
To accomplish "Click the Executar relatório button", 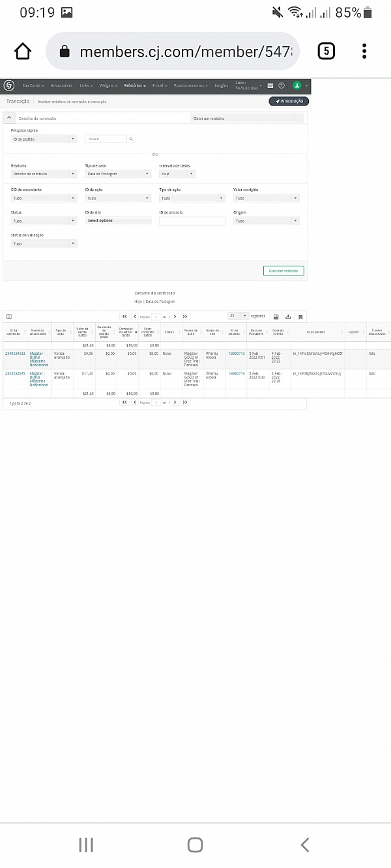I will pos(283,271).
